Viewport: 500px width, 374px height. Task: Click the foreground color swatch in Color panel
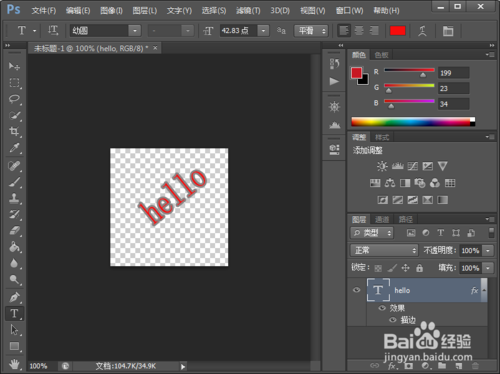click(x=356, y=73)
